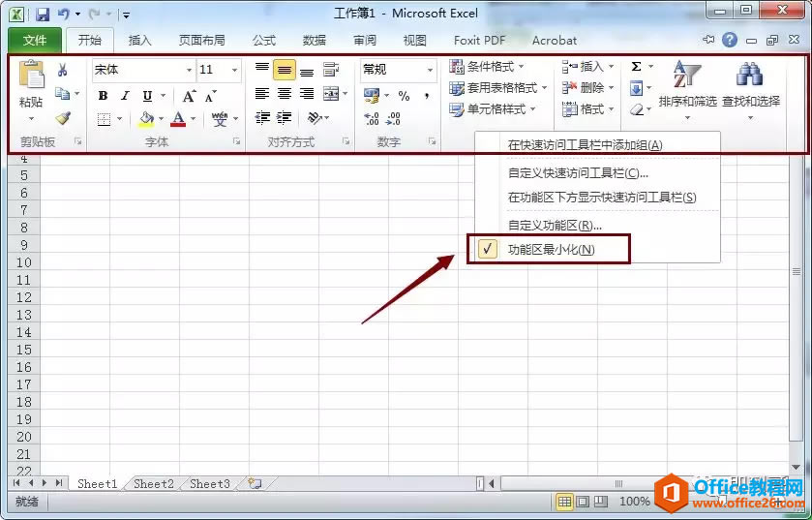This screenshot has width=812, height=520.
Task: Apply comma style
Action: [x=427, y=96]
